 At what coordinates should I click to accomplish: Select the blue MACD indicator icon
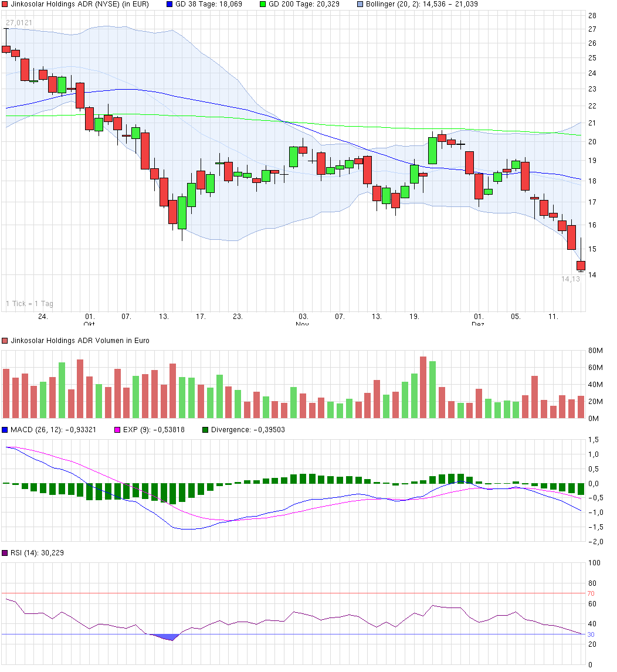[5, 430]
